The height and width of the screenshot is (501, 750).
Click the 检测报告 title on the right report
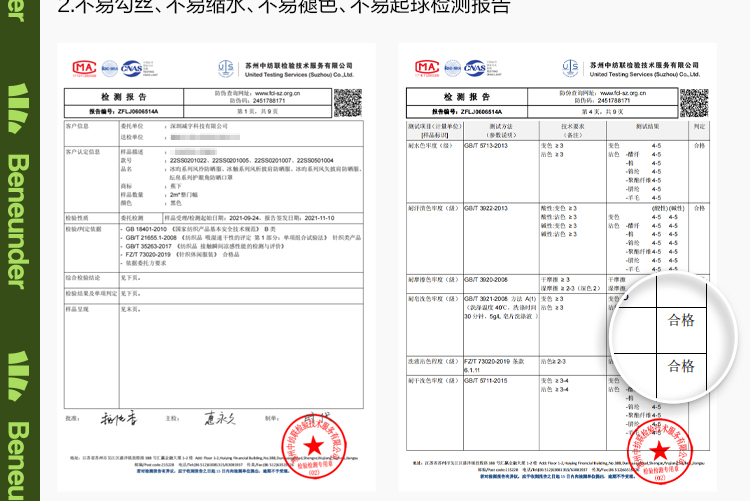pos(467,97)
